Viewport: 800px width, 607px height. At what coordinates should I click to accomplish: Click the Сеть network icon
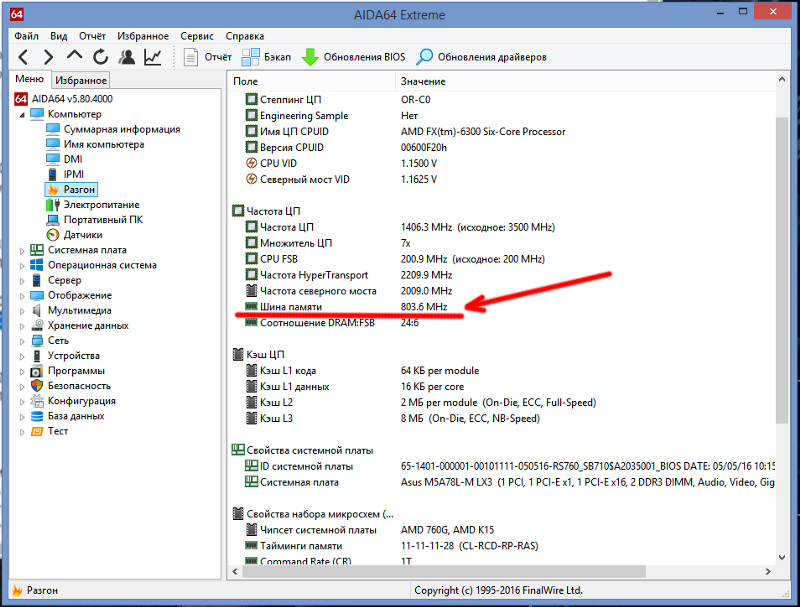(37, 340)
